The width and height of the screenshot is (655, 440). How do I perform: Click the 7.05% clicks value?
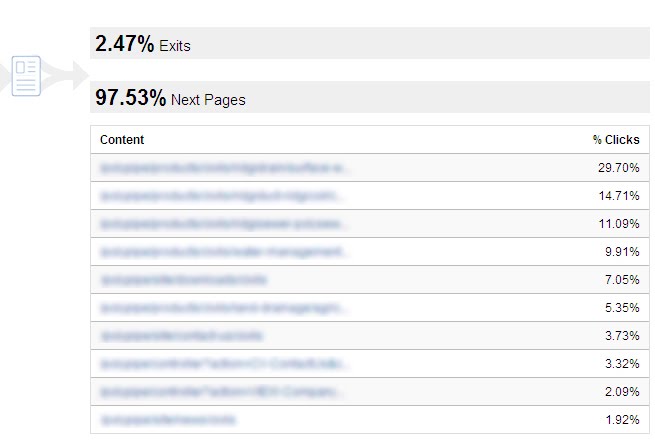point(621,280)
